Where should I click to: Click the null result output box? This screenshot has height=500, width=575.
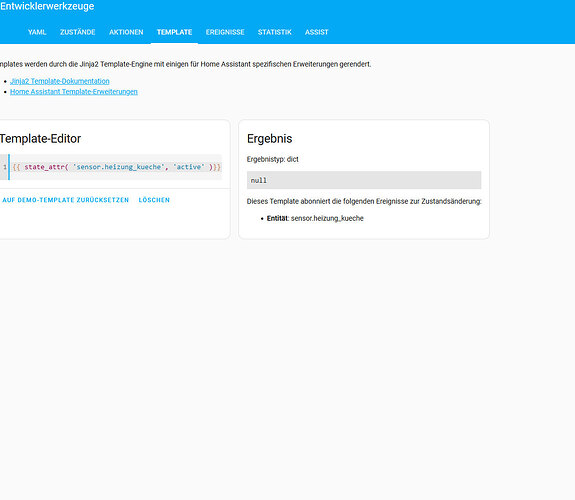pyautogui.click(x=364, y=180)
